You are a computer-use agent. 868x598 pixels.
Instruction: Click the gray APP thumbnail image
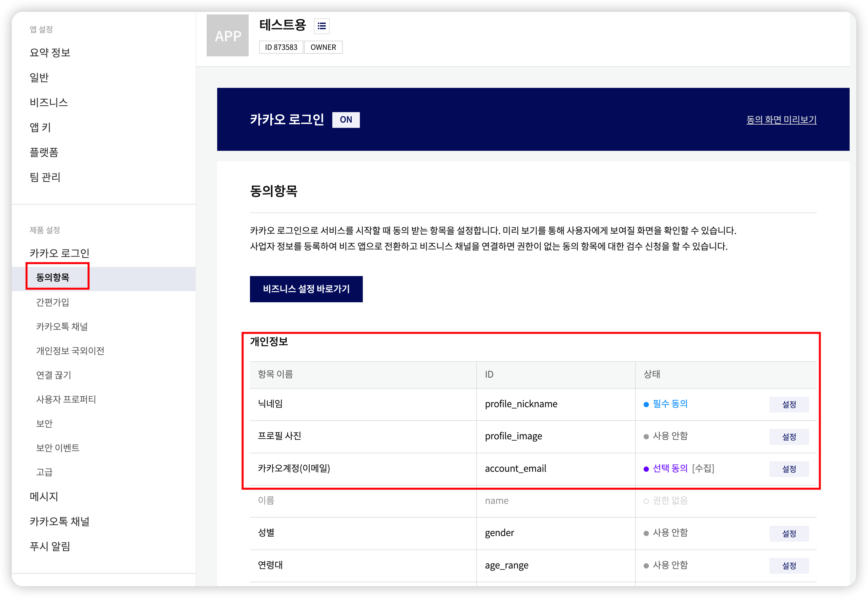(x=228, y=36)
